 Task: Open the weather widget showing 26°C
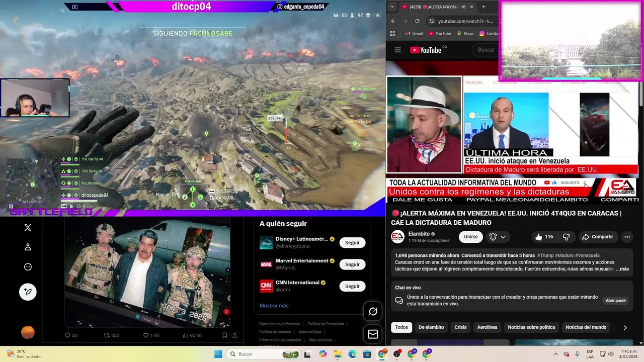pyautogui.click(x=23, y=354)
